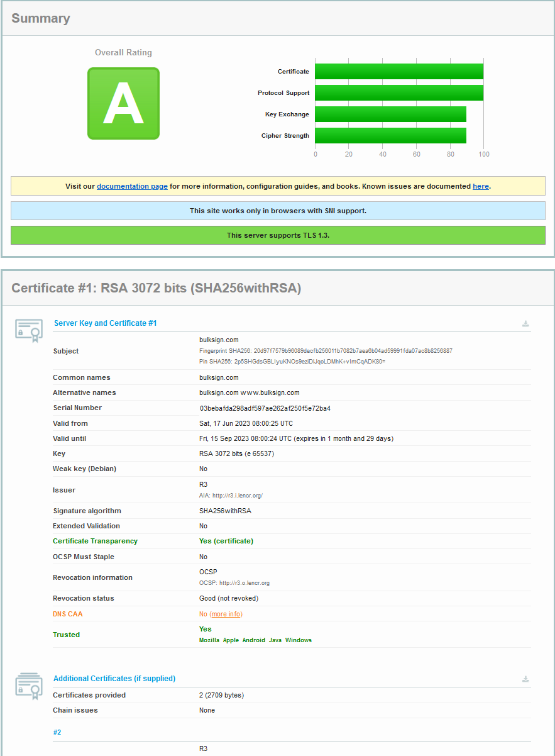Viewport: 555px width, 756px height.
Task: Click the Key value RSA 3072 bits (e 65537)
Action: [236, 454]
